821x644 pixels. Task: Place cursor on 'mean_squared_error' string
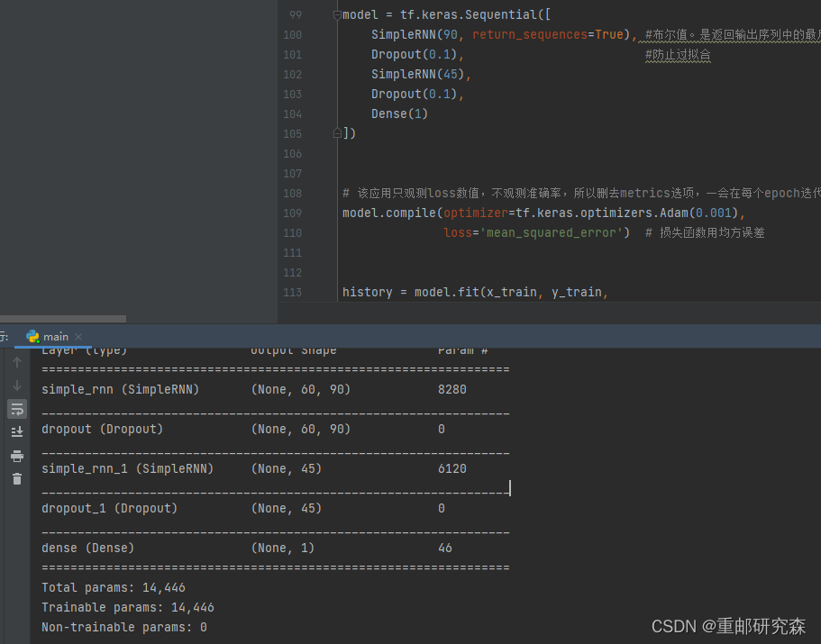551,233
